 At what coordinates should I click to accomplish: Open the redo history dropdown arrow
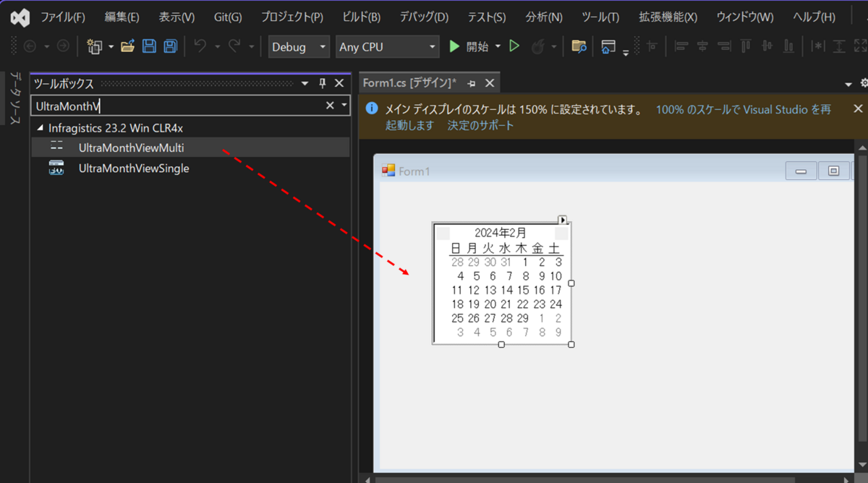(x=251, y=47)
